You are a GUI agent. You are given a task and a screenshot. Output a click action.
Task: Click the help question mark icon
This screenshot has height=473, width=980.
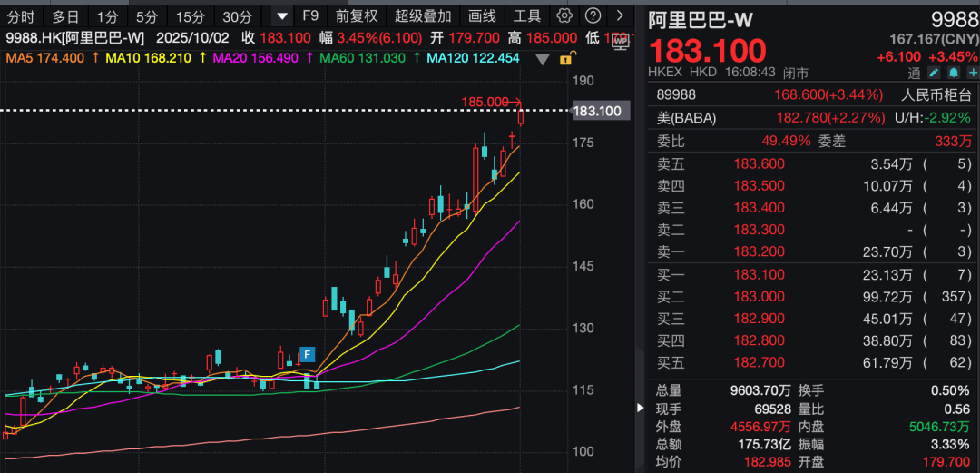pyautogui.click(x=592, y=16)
